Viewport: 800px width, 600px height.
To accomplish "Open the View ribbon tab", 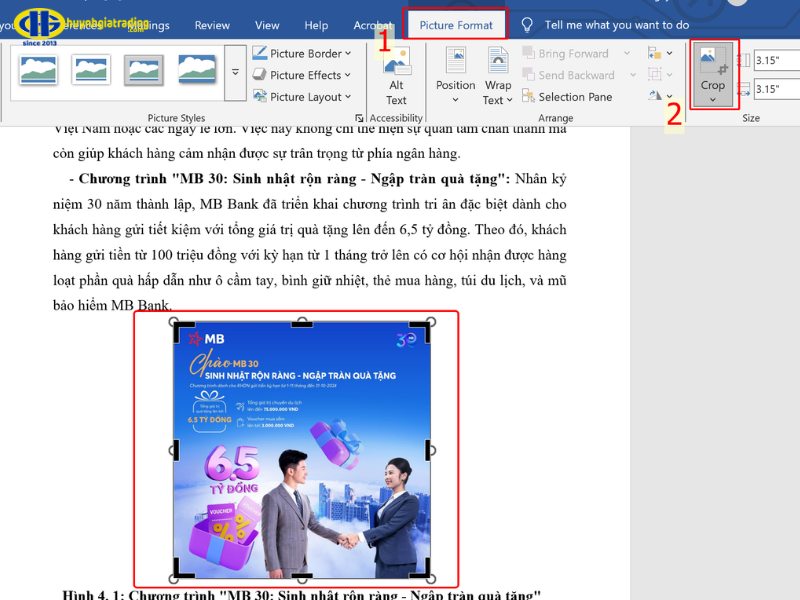I will pos(267,25).
